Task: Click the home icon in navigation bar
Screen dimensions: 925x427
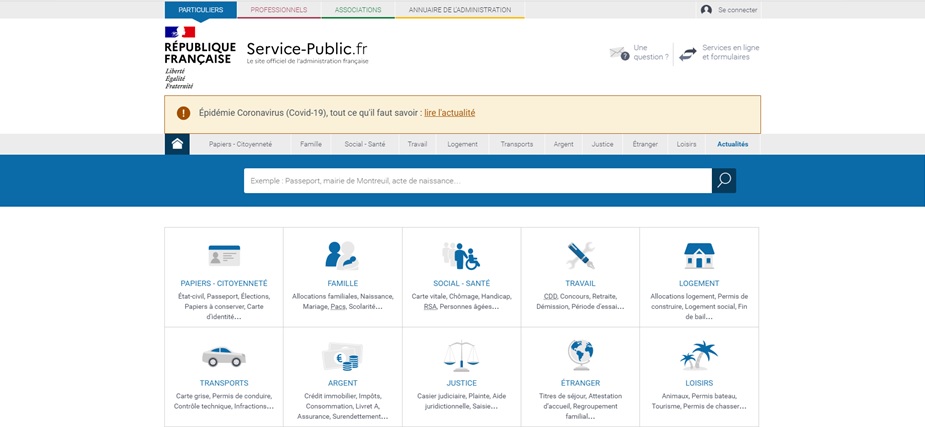Action: [x=177, y=144]
